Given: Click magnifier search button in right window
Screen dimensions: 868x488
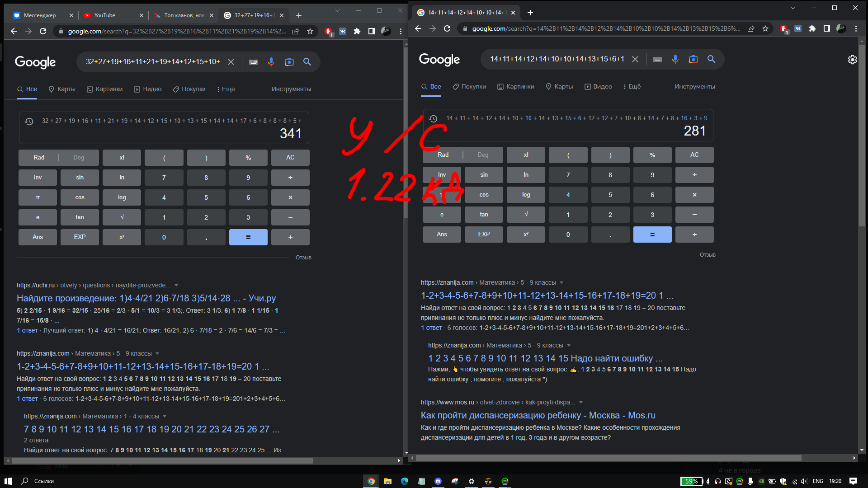Looking at the screenshot, I should pos(711,59).
